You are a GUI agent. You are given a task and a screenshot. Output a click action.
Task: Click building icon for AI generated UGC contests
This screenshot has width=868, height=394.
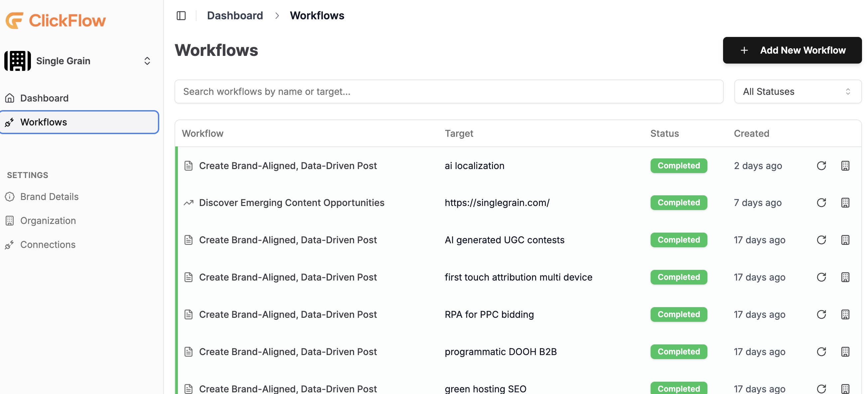[x=845, y=240]
